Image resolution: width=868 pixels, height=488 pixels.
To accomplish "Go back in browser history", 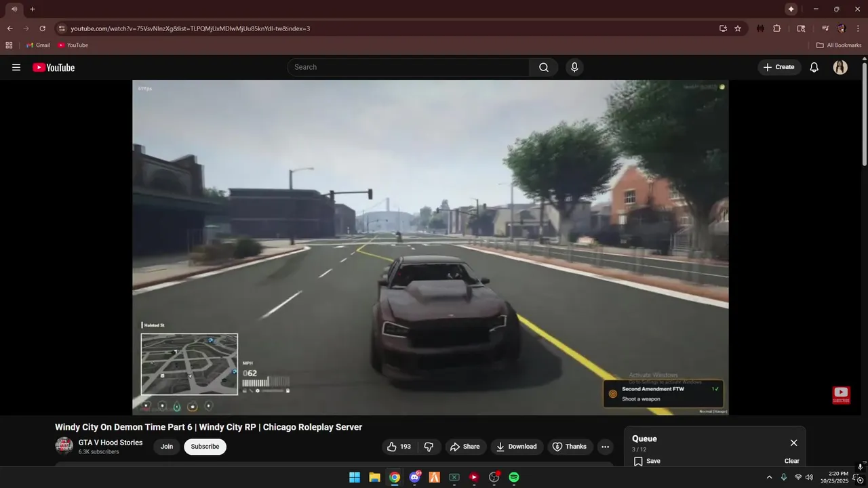I will coord(9,28).
